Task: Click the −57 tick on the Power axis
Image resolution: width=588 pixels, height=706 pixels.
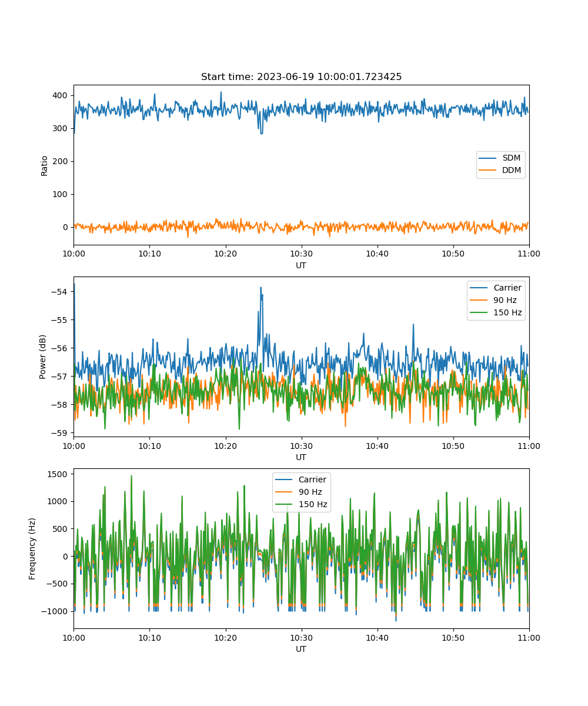Action: [59, 376]
